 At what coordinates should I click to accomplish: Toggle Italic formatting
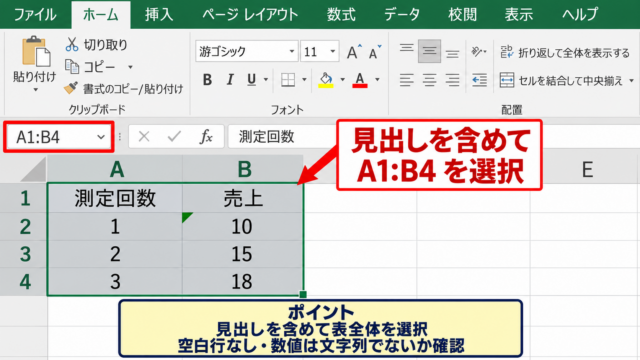(x=230, y=80)
